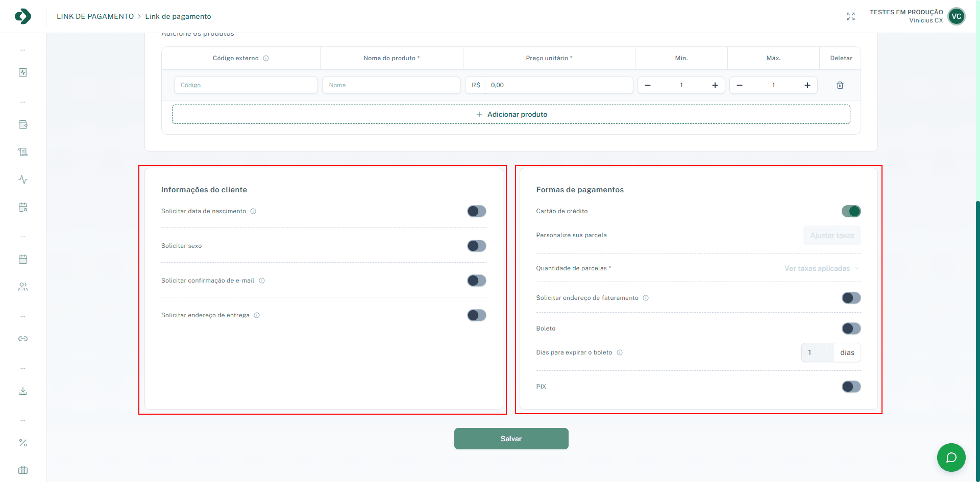Toggle Solicitar sexo on
Screen dimensions: 980x482
(476, 245)
